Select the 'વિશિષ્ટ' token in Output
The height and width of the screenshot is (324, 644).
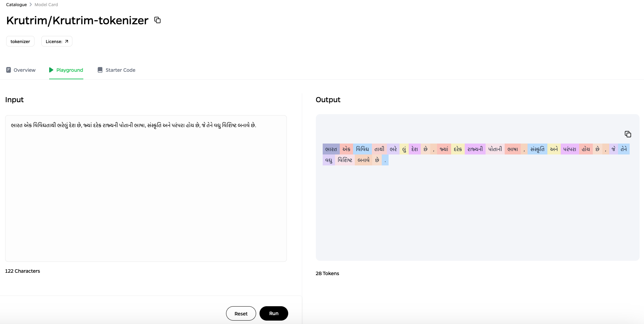tap(345, 160)
